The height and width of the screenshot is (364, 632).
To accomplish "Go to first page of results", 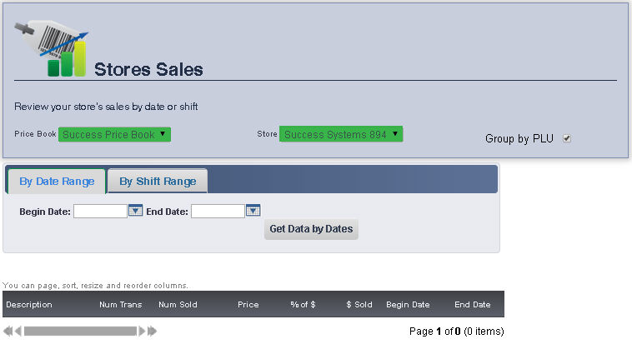I will pyautogui.click(x=8, y=332).
